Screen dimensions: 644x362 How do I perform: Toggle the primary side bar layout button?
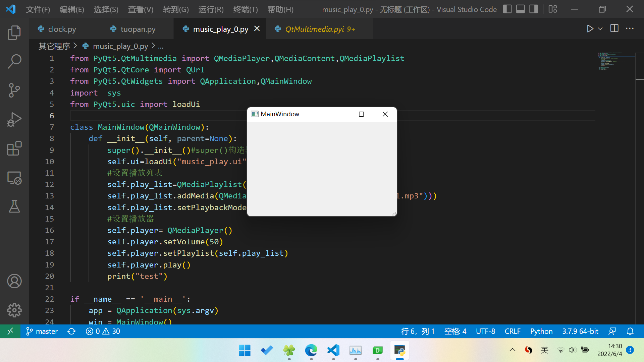507,9
